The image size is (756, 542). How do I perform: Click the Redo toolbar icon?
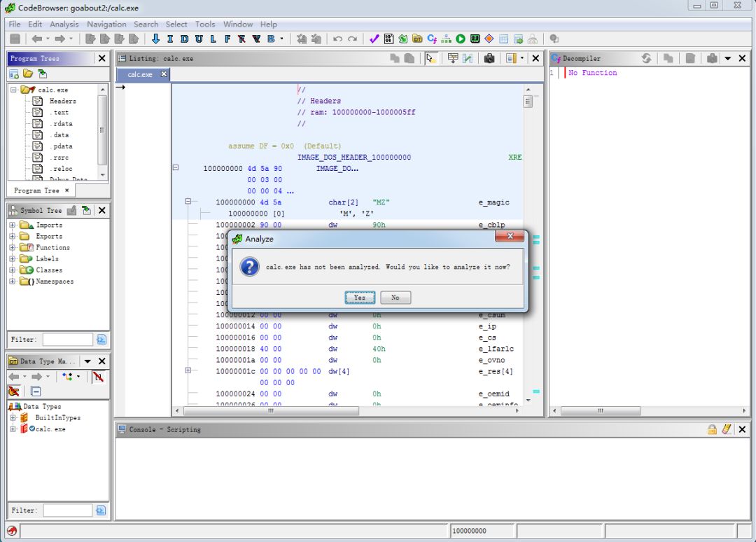click(x=352, y=39)
